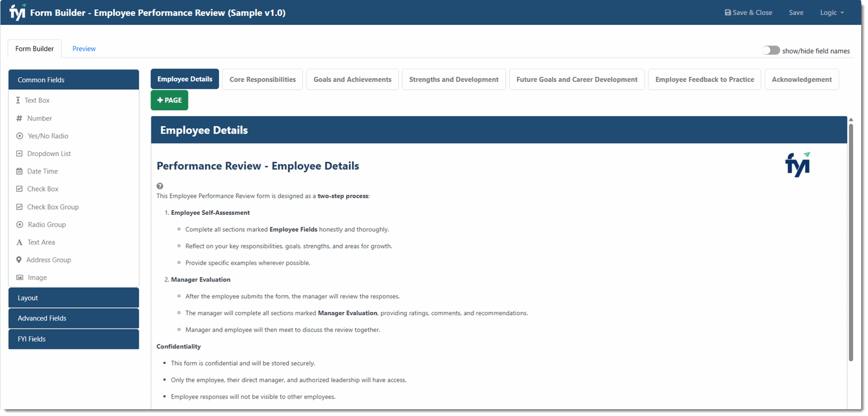Click the Employee Details section header
The height and width of the screenshot is (416, 868).
click(499, 130)
